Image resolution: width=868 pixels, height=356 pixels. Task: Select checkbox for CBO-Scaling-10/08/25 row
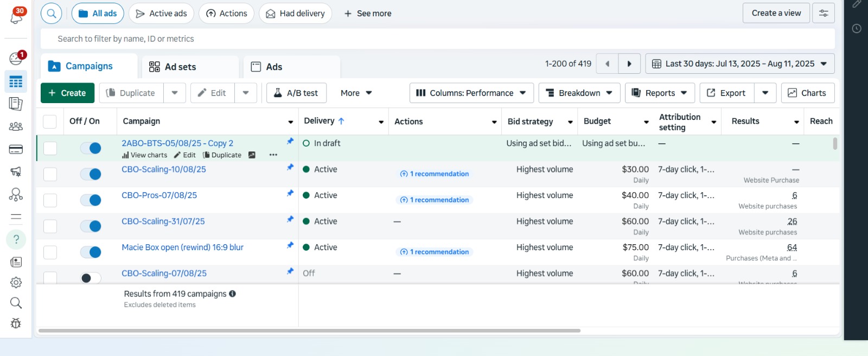pos(50,174)
